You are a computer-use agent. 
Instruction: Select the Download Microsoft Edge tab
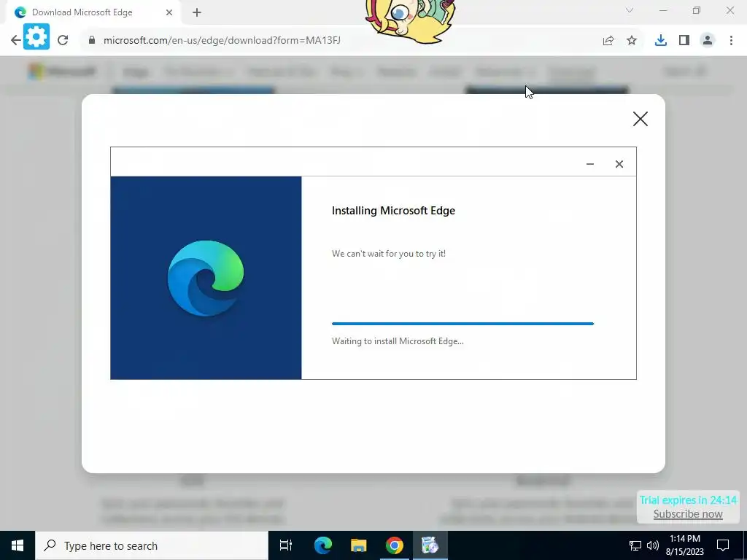click(x=94, y=13)
